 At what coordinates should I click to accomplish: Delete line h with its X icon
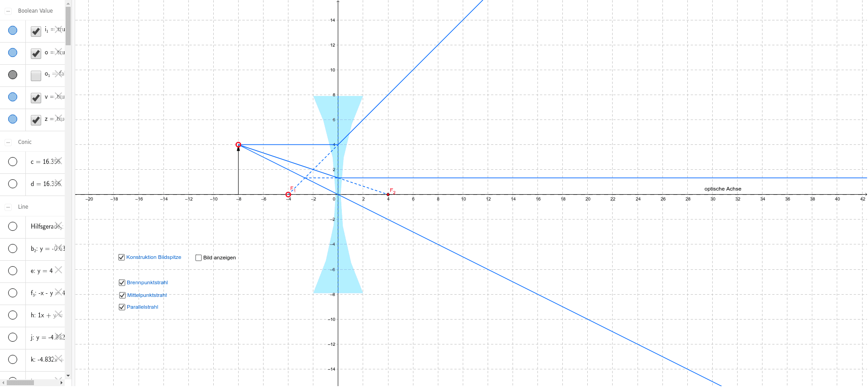[x=58, y=314]
